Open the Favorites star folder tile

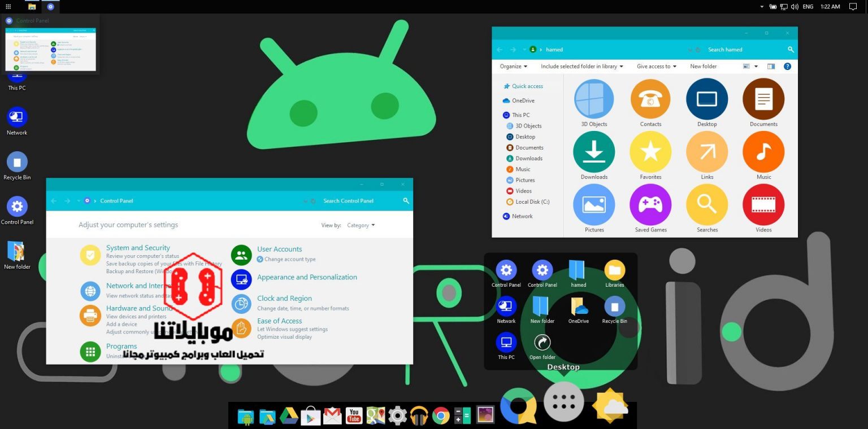(x=650, y=156)
